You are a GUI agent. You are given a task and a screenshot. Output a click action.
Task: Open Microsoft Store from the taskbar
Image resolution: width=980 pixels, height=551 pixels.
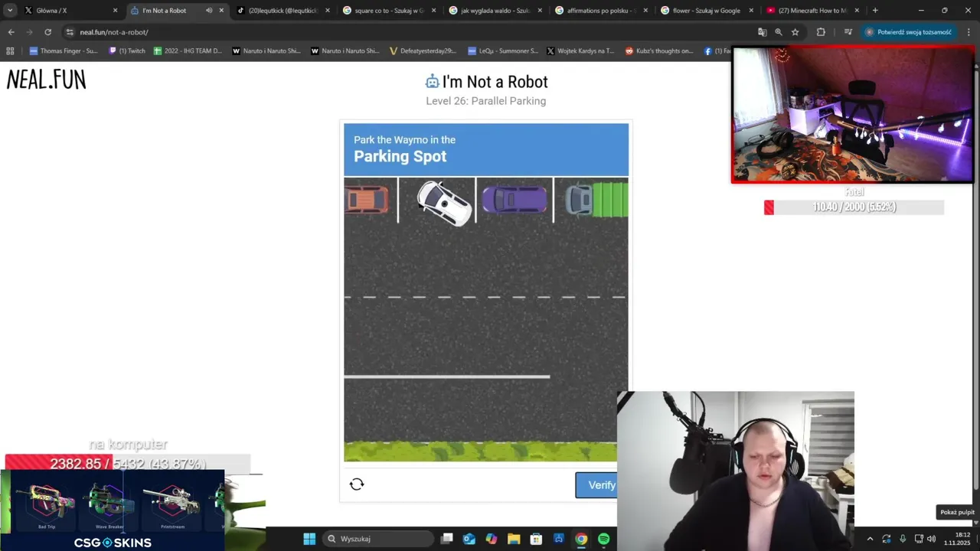pyautogui.click(x=537, y=539)
